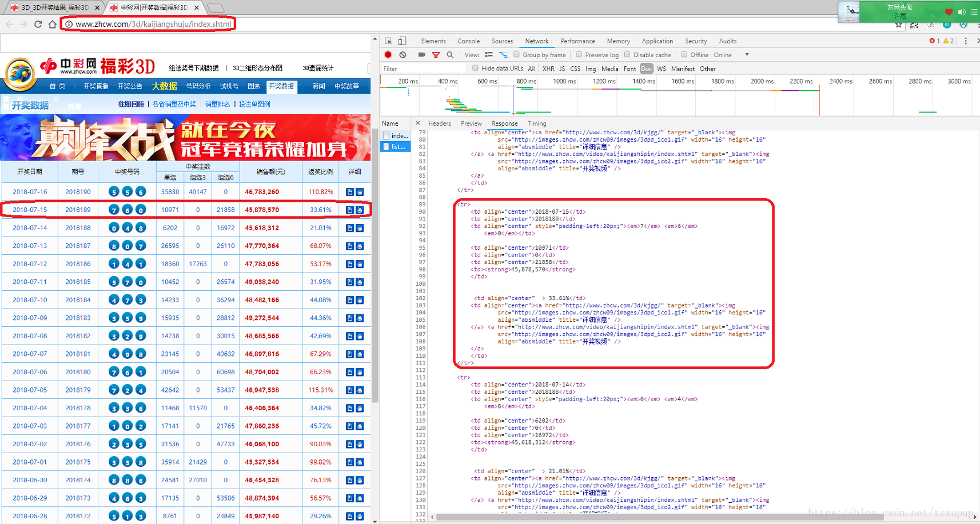Show the Preview tab of request
Screen dimensions: 980x524
(471, 123)
